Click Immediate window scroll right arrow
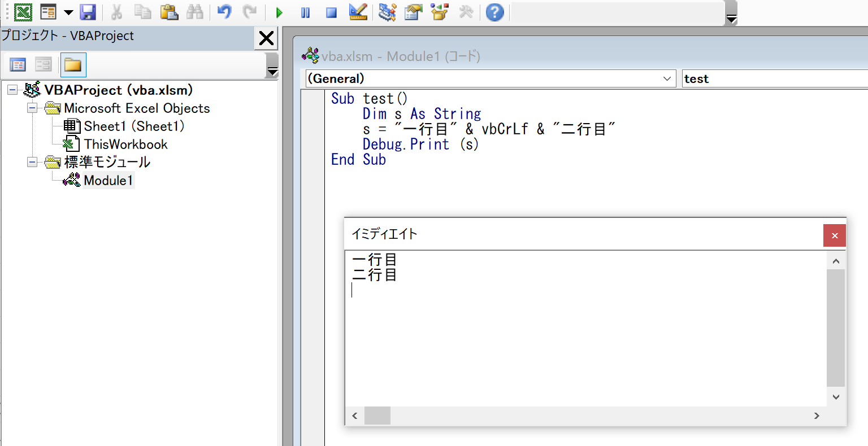Image resolution: width=868 pixels, height=446 pixels. tap(817, 416)
